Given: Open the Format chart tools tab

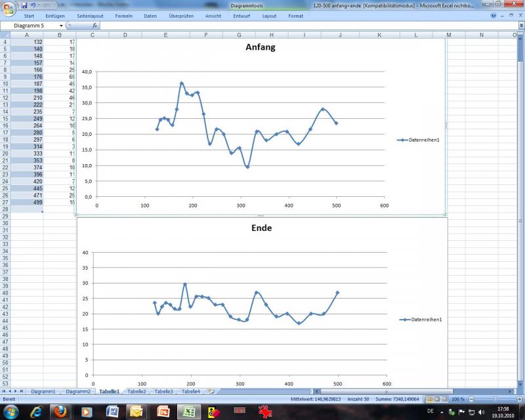Looking at the screenshot, I should pyautogui.click(x=296, y=16).
